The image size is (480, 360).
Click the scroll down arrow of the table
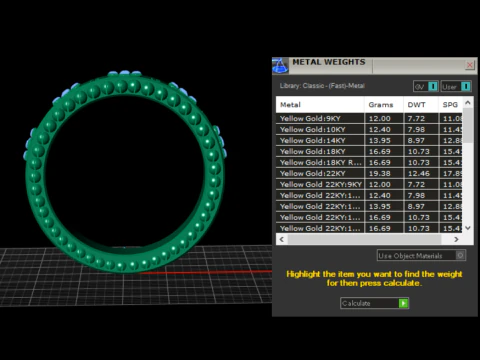pos(468,228)
